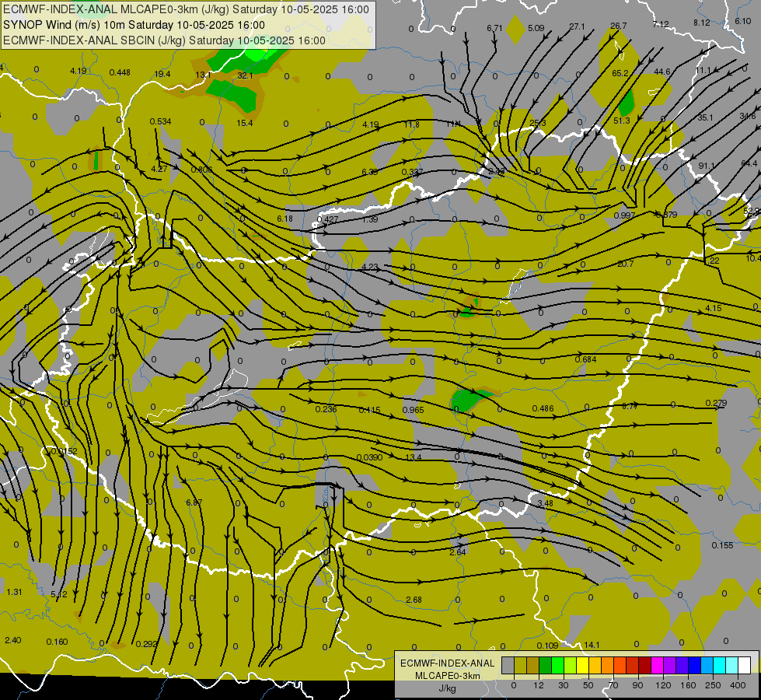This screenshot has width=761, height=700.
Task: Click the map value '35.1'
Action: 705,117
